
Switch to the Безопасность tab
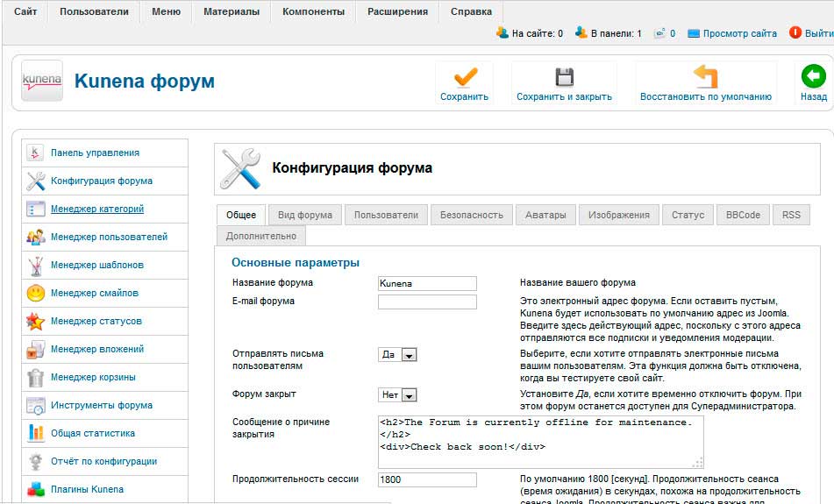pos(471,216)
